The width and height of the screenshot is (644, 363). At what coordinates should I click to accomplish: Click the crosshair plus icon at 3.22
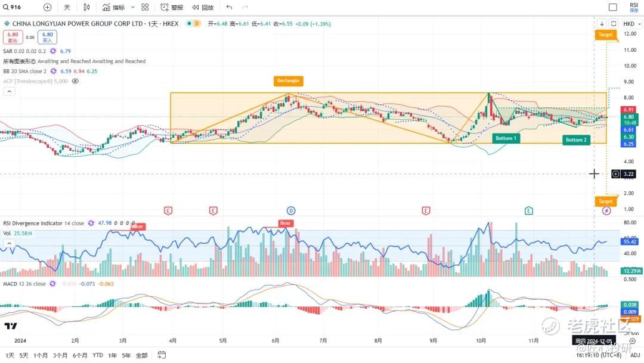(x=615, y=174)
